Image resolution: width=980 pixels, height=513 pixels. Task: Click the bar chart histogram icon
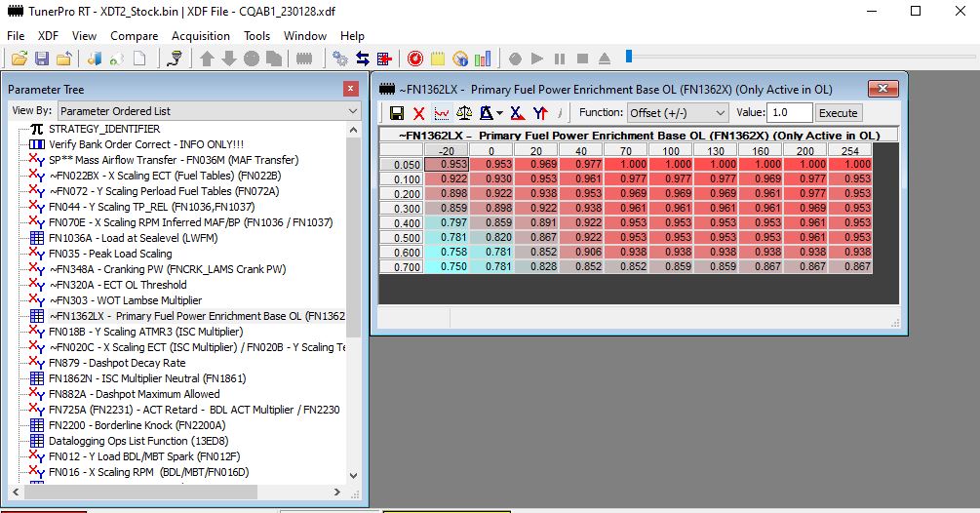tap(482, 59)
